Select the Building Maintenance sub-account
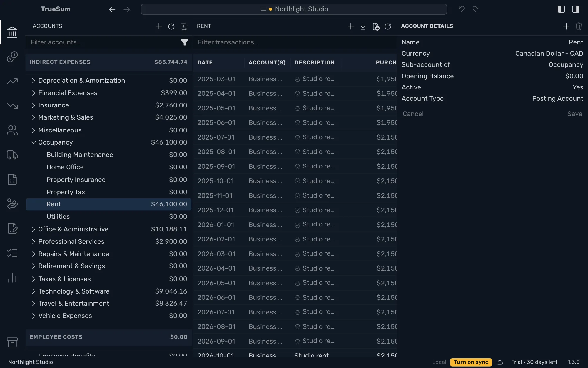 pyautogui.click(x=108, y=155)
